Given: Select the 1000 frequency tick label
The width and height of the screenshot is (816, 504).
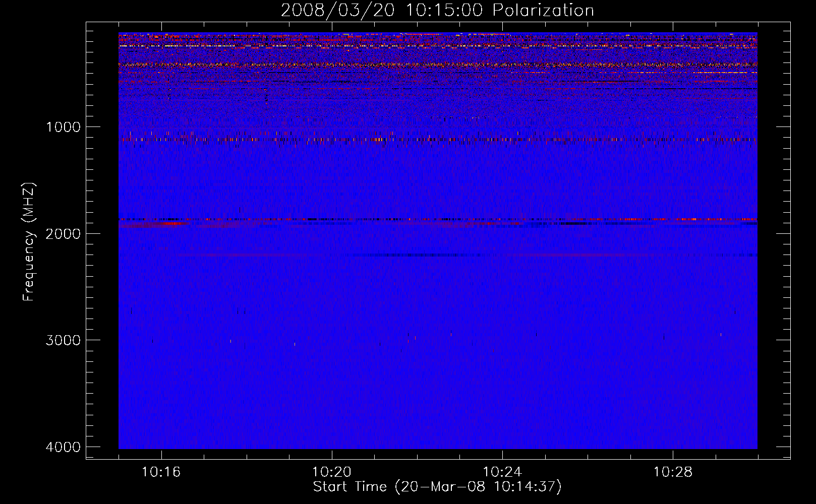Looking at the screenshot, I should [63, 127].
